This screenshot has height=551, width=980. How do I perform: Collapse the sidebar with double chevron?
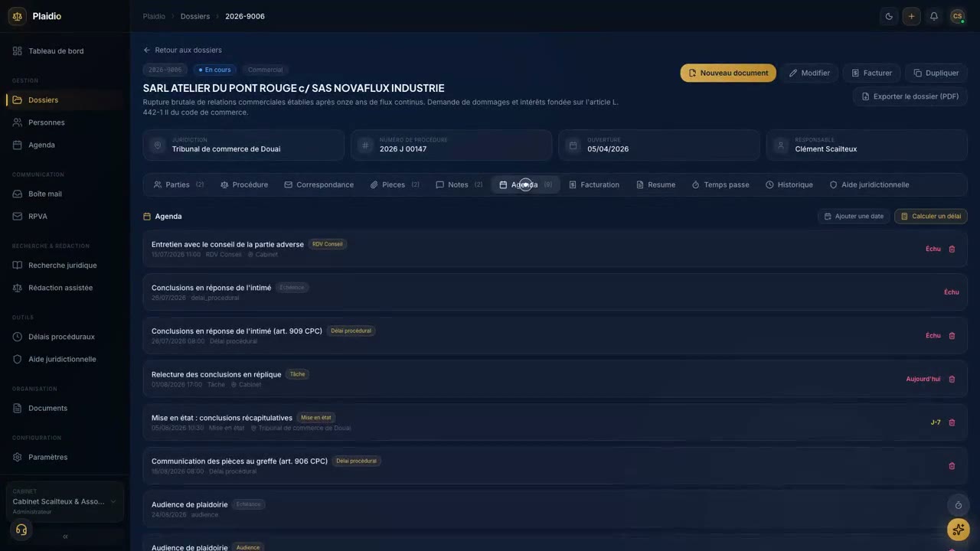pos(65,536)
